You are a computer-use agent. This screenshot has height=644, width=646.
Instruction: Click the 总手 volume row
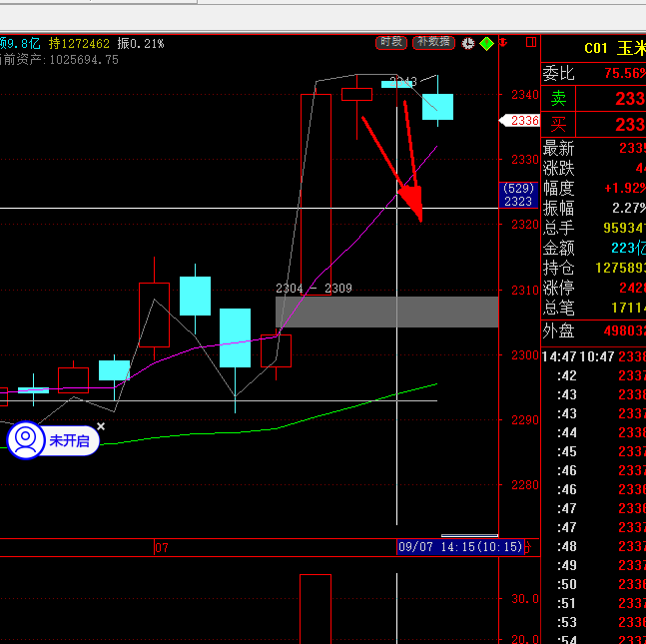pyautogui.click(x=594, y=228)
